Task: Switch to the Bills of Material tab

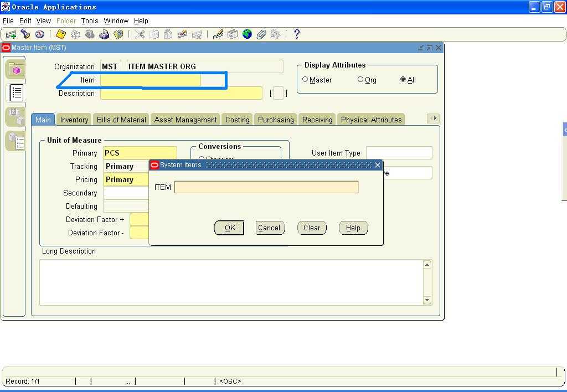Action: 121,120
